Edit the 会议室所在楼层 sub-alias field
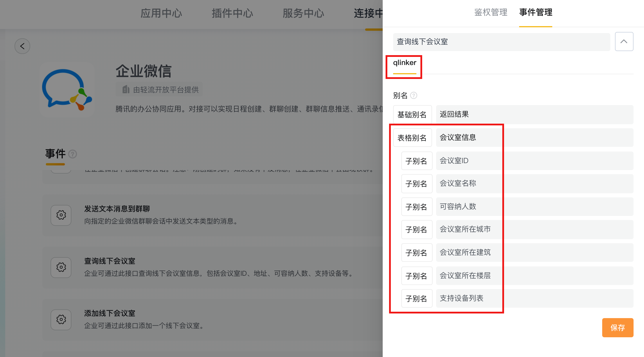This screenshot has width=644, height=357. coord(535,276)
